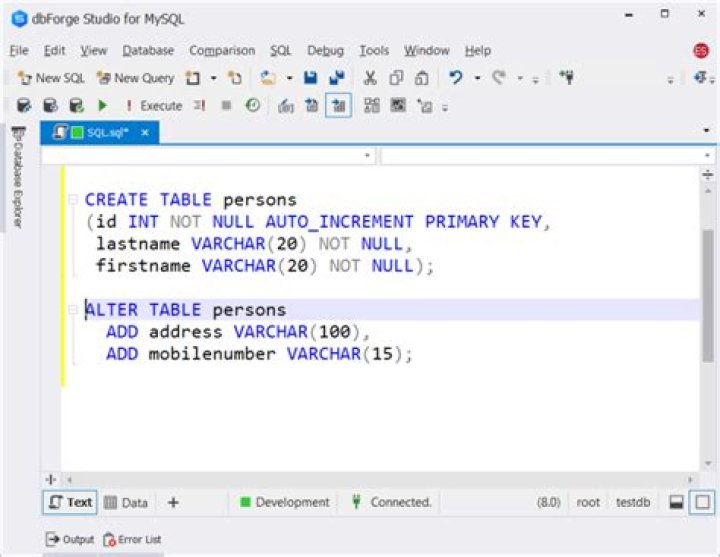Click the vertical scrollbar in editor
Viewport: 720px width, 557px height.
(708, 300)
